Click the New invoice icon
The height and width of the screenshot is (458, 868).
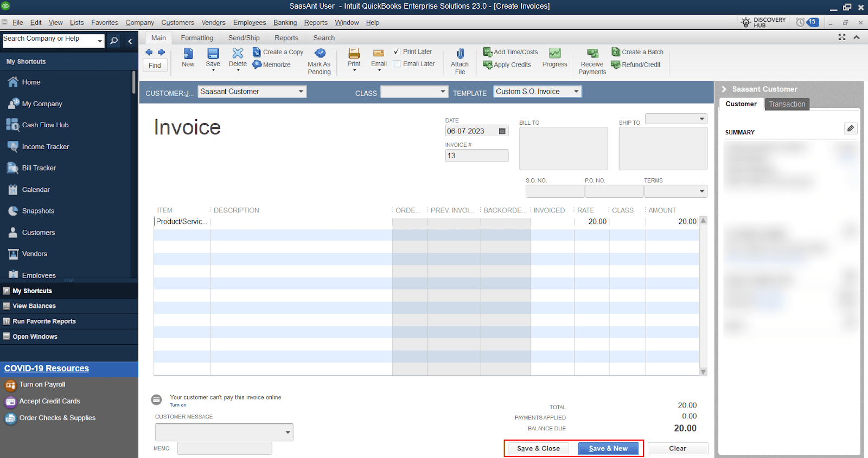click(188, 53)
